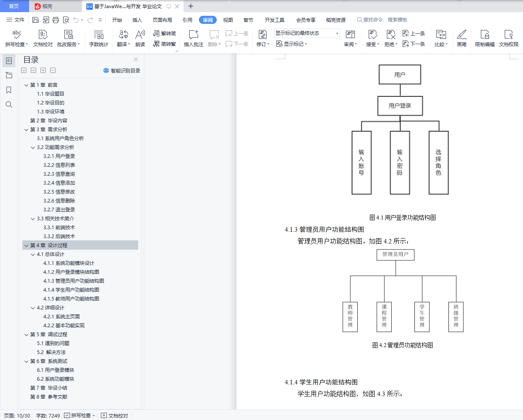Image resolution: width=523 pixels, height=420 pixels.
Task: Collapse the 4.2 详细设计 outline node
Action: point(33,308)
